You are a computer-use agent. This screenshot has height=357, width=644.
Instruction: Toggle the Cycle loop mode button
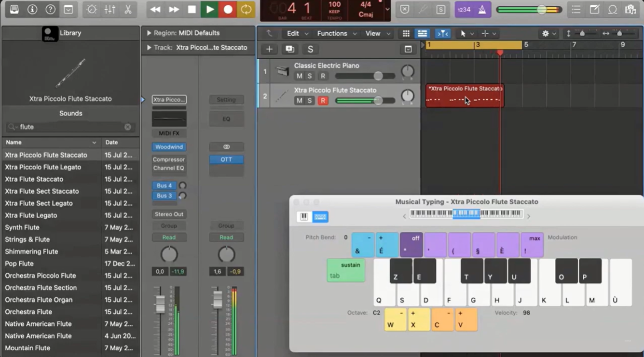pos(246,10)
